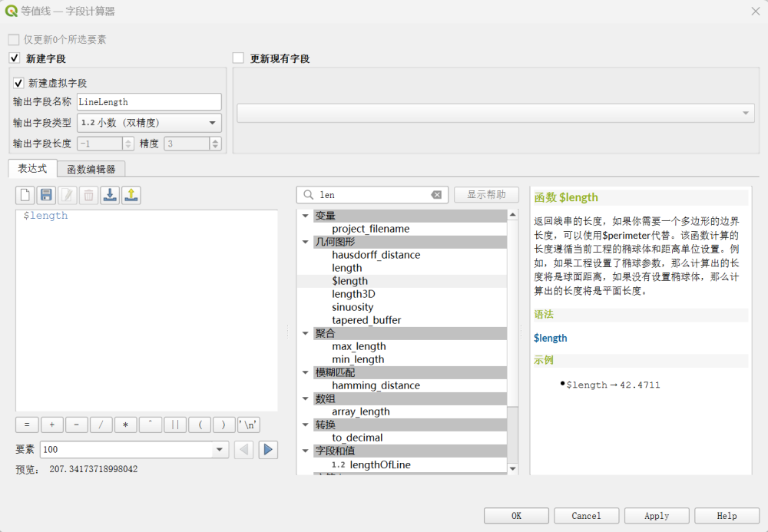Toggle 仅更新0个所选要素 checkbox
The width and height of the screenshot is (768, 532).
click(x=14, y=40)
